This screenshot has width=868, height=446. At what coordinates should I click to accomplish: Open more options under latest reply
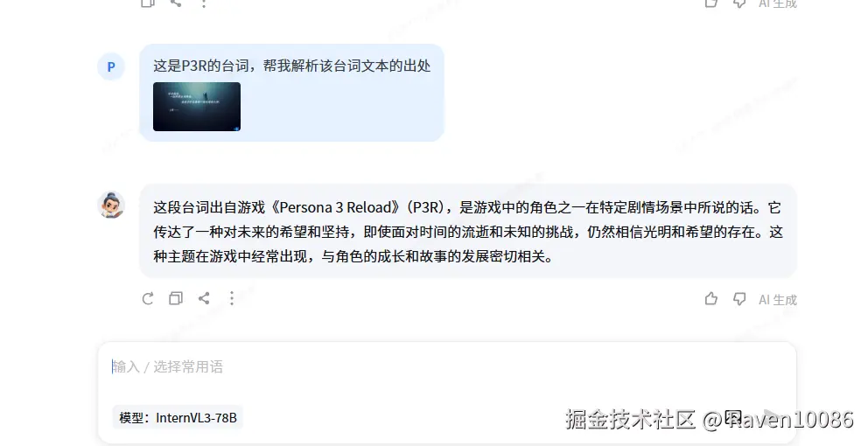tap(232, 299)
